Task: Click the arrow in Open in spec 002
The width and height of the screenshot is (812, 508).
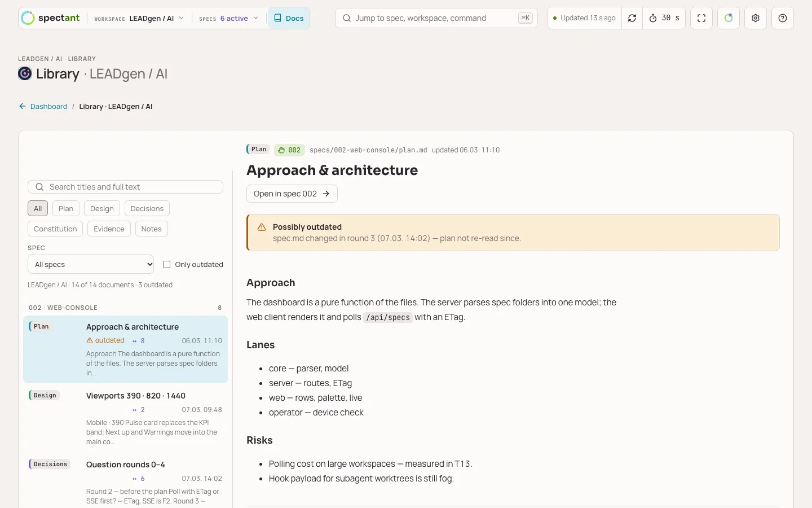Action: [x=326, y=194]
